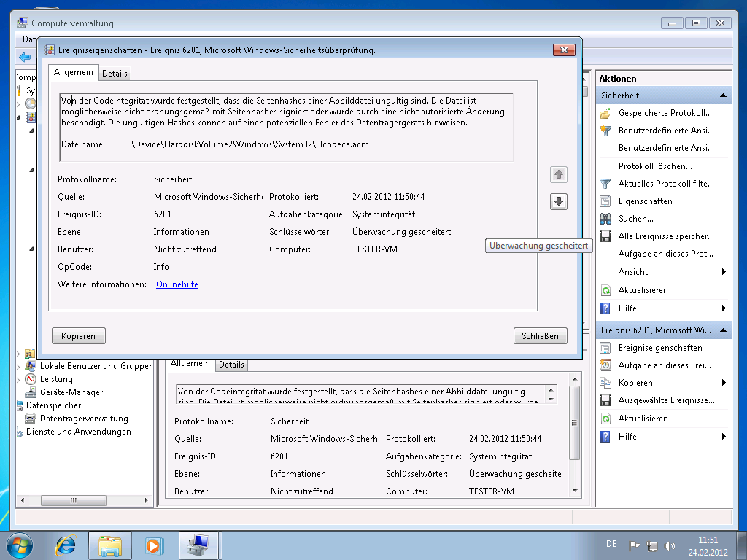
Task: Switch to Details tab in Ereigniseigenschaften dialog
Action: (115, 74)
